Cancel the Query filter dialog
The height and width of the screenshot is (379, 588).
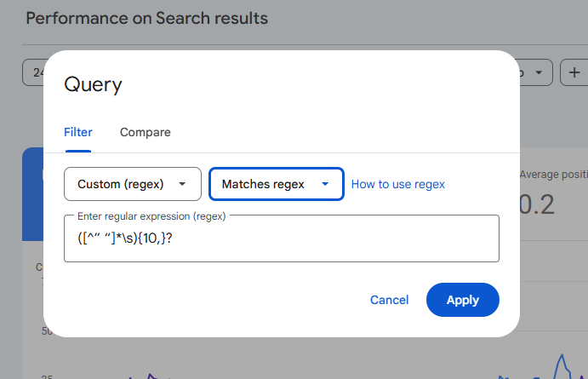click(x=389, y=300)
